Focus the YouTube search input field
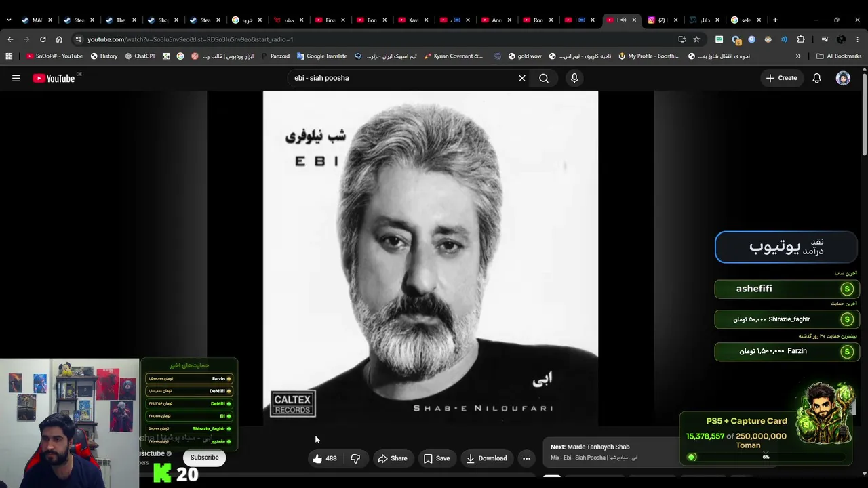The width and height of the screenshot is (868, 488). pos(403,78)
